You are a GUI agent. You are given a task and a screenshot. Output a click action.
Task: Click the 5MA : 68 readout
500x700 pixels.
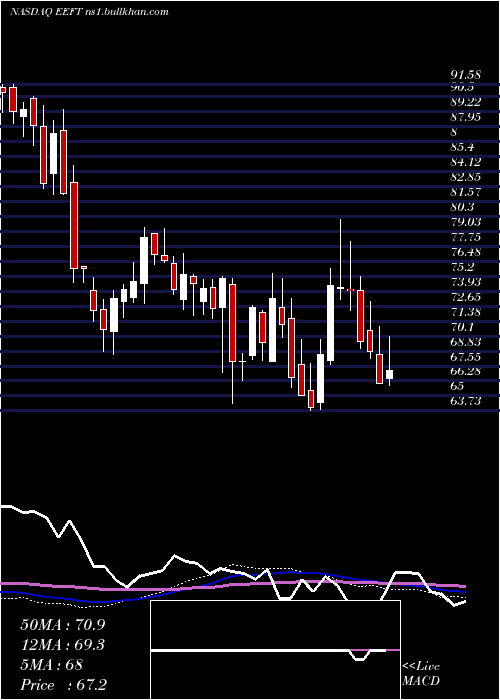pos(52,665)
